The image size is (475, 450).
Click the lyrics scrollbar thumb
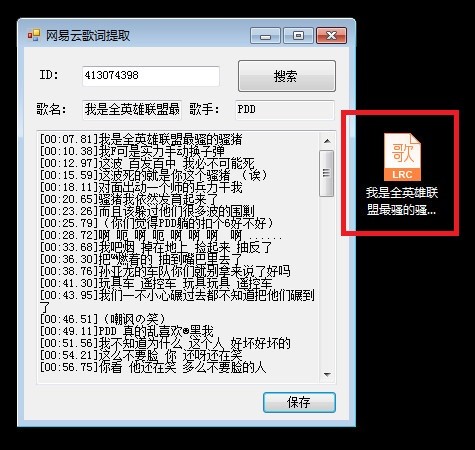coord(327,173)
